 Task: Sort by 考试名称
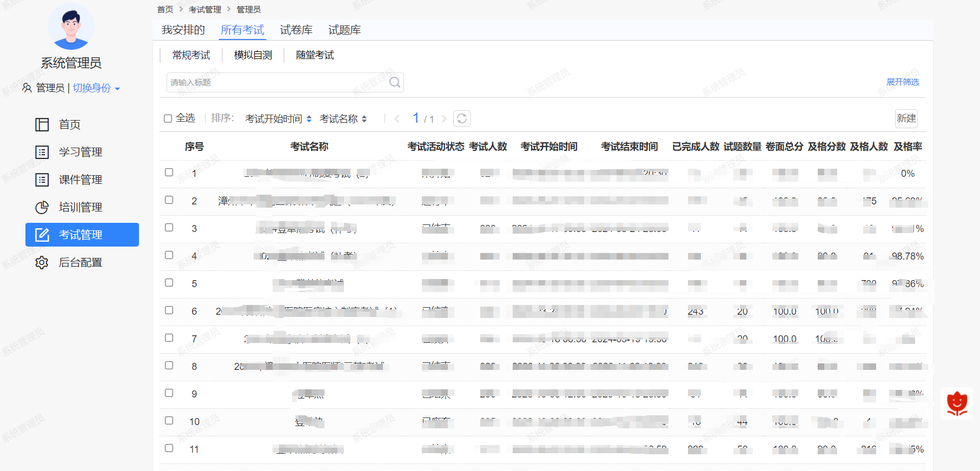pos(343,119)
